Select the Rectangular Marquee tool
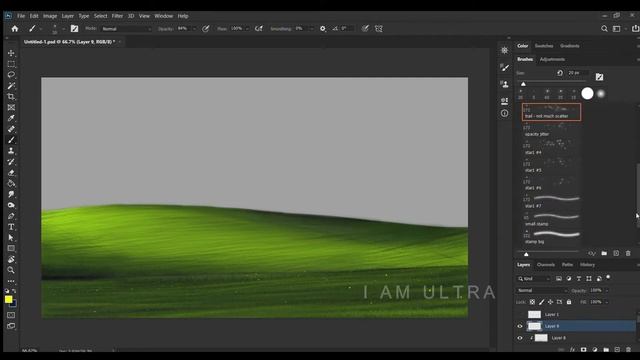Viewport: 640px width, 360px height. pos(11,64)
